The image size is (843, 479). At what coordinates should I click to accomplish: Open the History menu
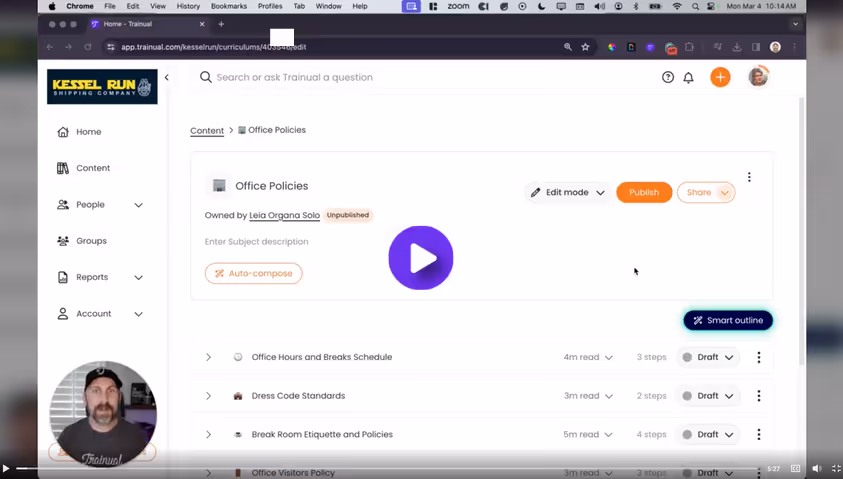coord(188,6)
